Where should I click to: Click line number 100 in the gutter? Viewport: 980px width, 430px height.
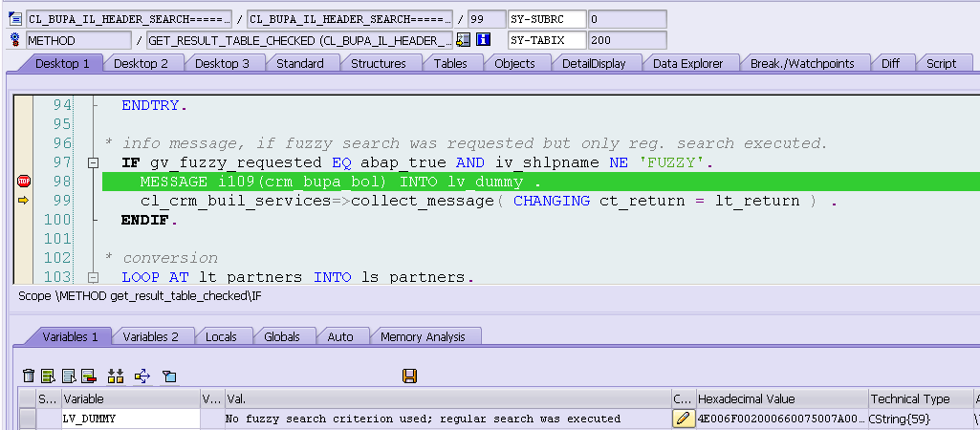57,220
